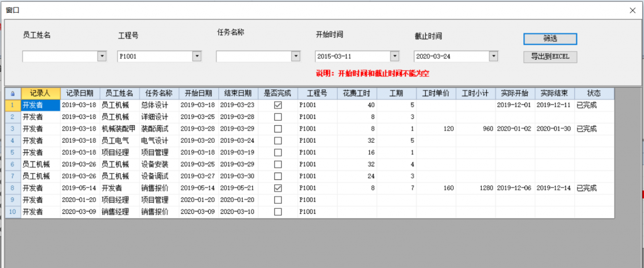Click the 任务名称 column header
The height and width of the screenshot is (268, 644).
[159, 93]
